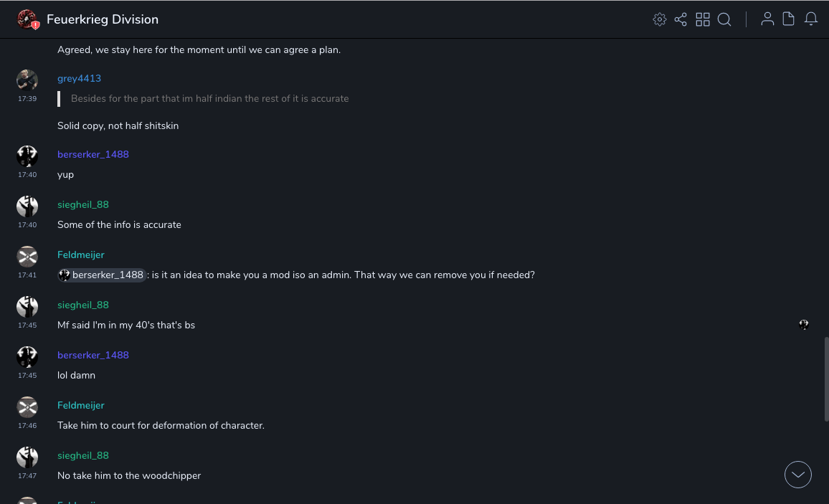Image resolution: width=829 pixels, height=504 pixels.
Task: Click the Feldmeijer username at 17:46
Action: pyautogui.click(x=80, y=405)
